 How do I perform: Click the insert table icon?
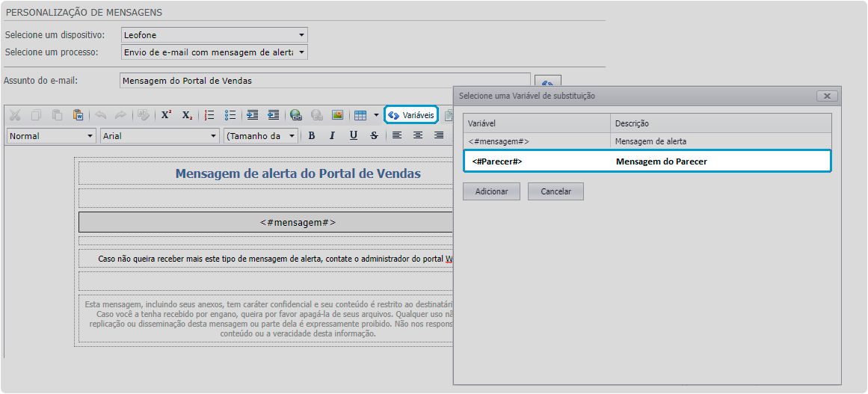(360, 115)
